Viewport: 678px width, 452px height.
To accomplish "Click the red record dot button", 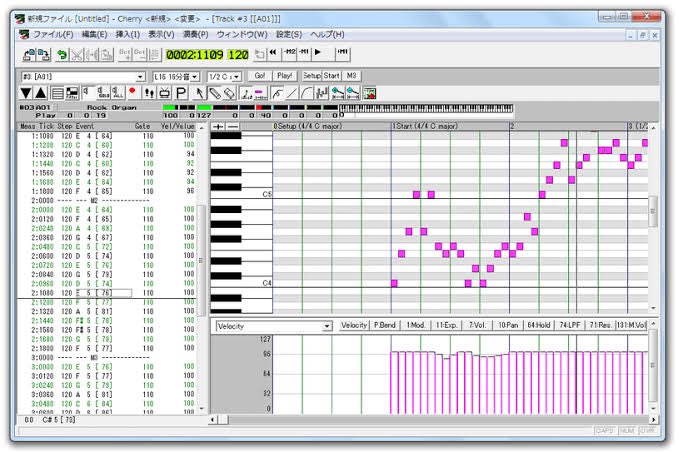I will coord(133,93).
